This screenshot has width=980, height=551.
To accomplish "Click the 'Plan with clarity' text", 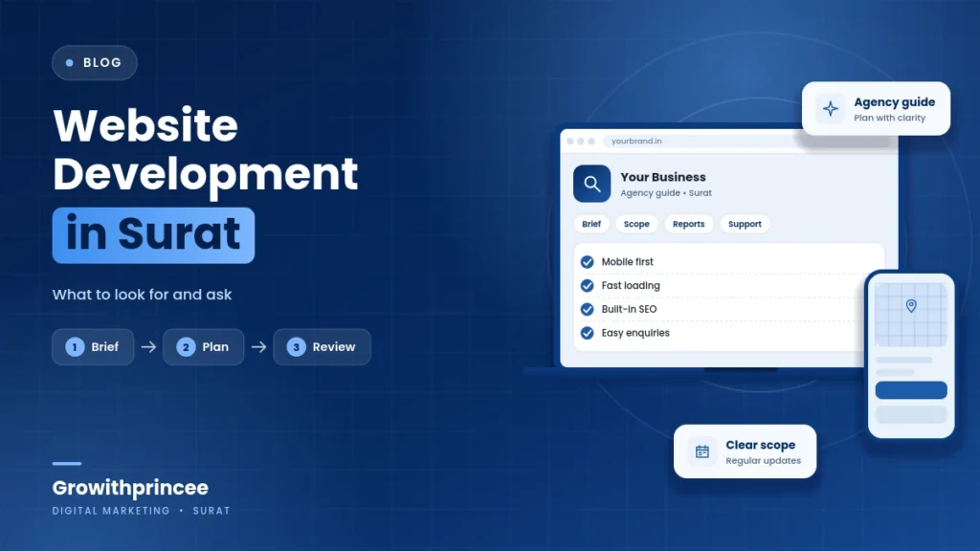I will point(889,118).
